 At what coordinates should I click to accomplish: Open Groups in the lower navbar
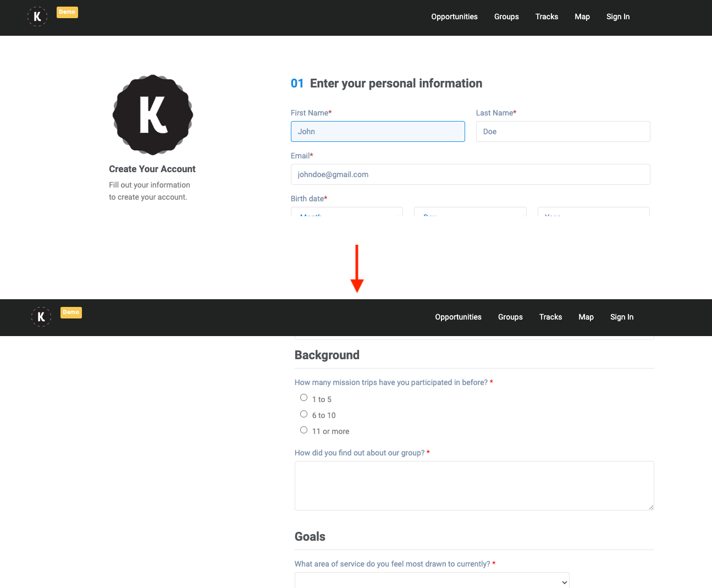click(x=510, y=317)
